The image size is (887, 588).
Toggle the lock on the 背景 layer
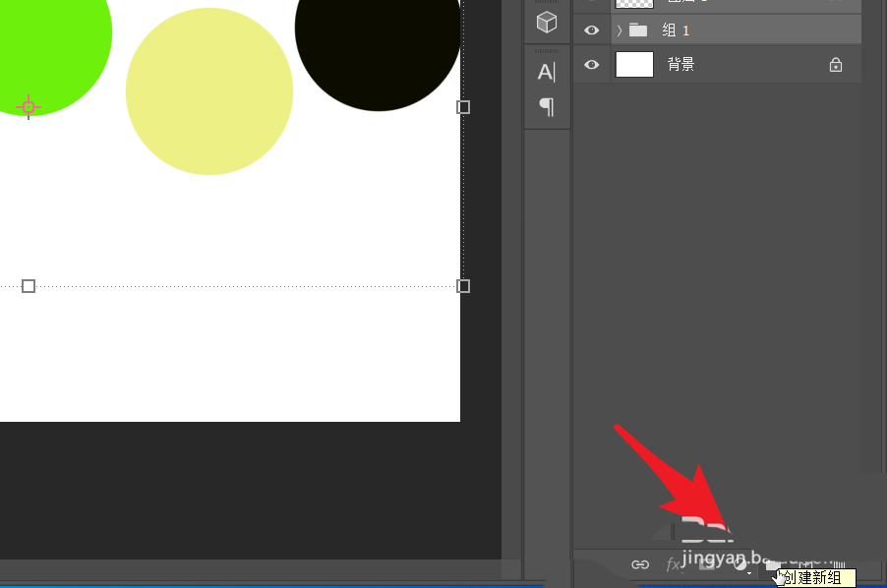(x=835, y=65)
